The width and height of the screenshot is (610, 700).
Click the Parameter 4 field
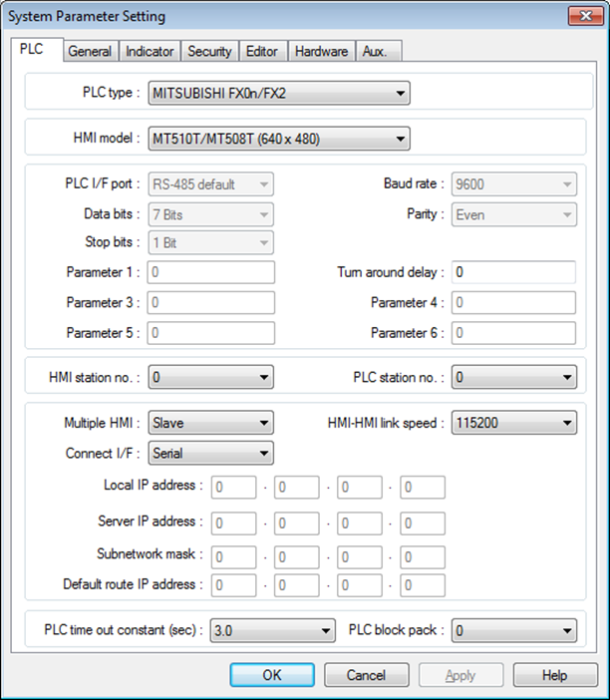pos(513,303)
